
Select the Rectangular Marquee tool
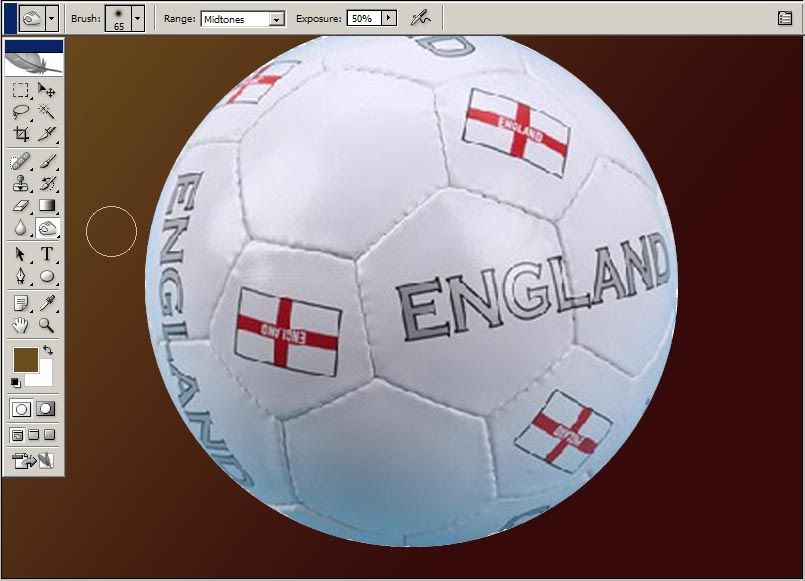21,90
